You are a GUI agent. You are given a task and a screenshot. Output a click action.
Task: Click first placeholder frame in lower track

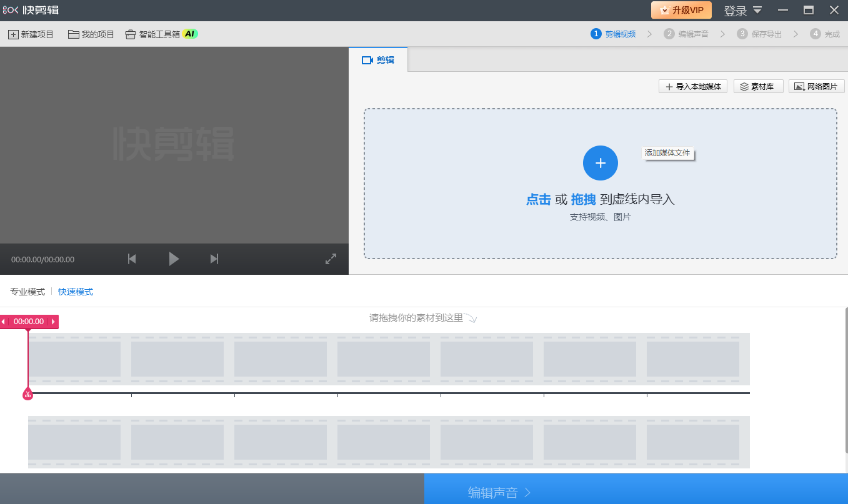tap(74, 442)
